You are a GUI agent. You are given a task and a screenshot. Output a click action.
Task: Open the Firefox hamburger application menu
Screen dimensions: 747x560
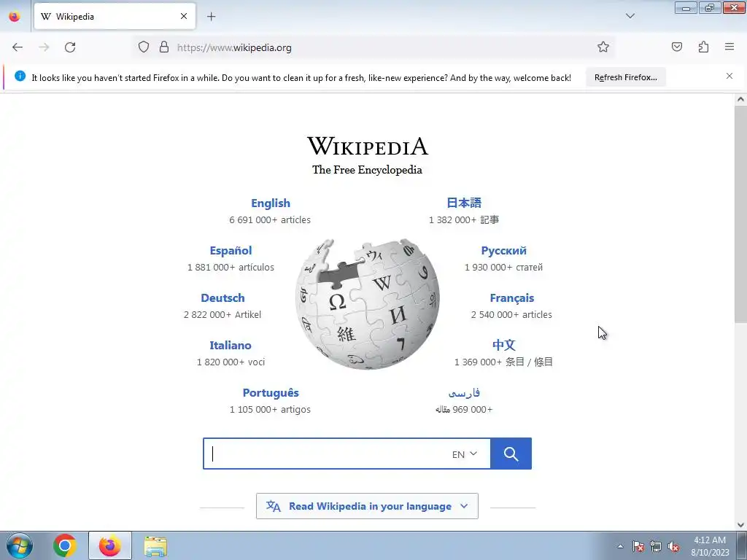coord(729,47)
